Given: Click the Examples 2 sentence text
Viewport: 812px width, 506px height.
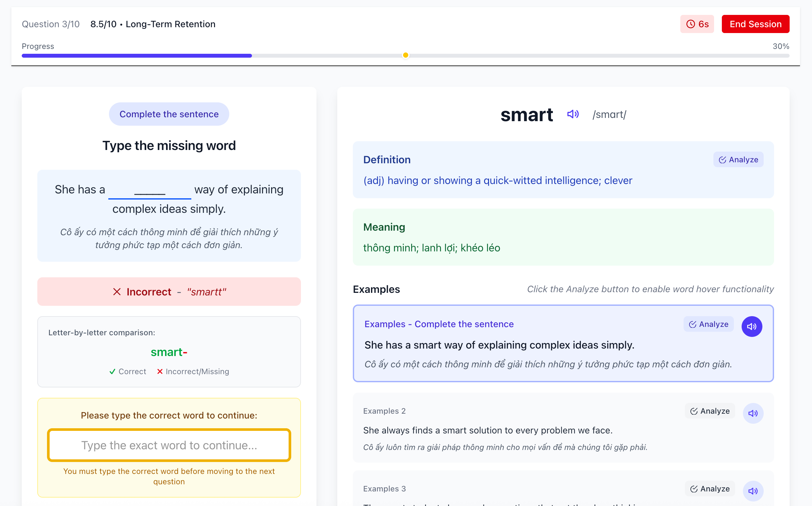Looking at the screenshot, I should (487, 430).
